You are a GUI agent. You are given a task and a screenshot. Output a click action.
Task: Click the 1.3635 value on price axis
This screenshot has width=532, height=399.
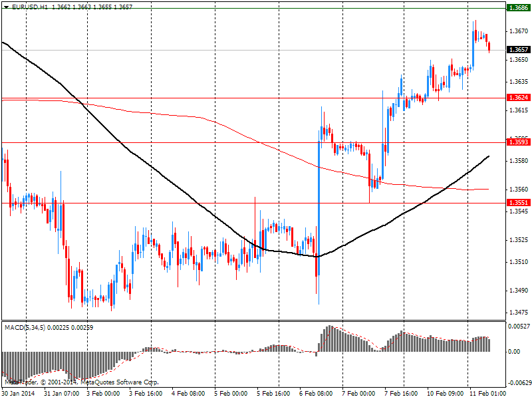click(519, 82)
